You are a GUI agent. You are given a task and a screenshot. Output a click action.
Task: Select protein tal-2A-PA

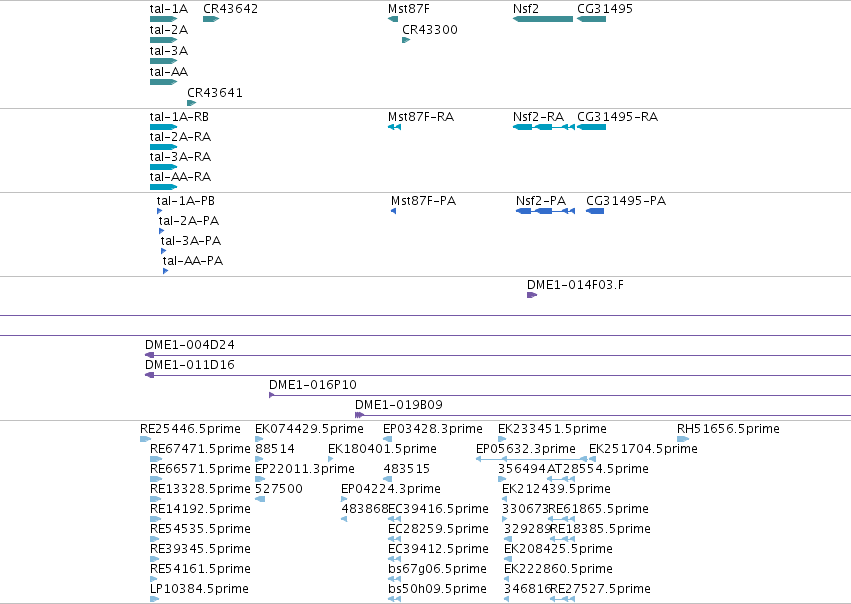click(x=161, y=231)
